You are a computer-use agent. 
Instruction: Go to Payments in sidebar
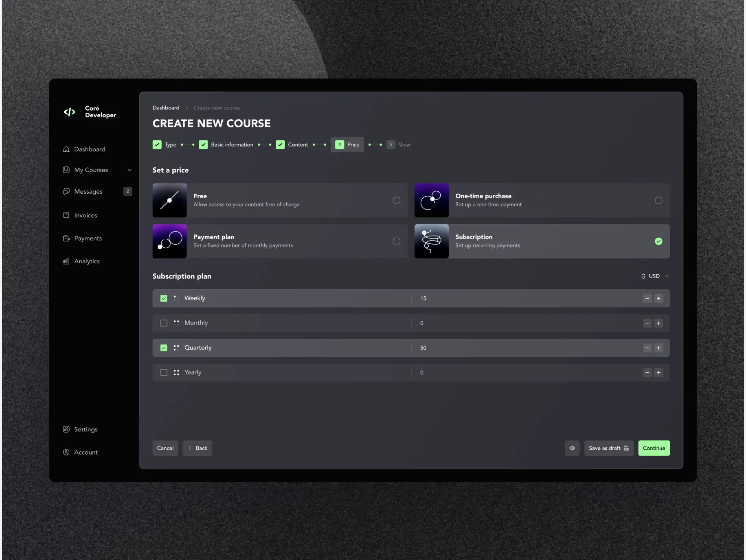coord(88,238)
